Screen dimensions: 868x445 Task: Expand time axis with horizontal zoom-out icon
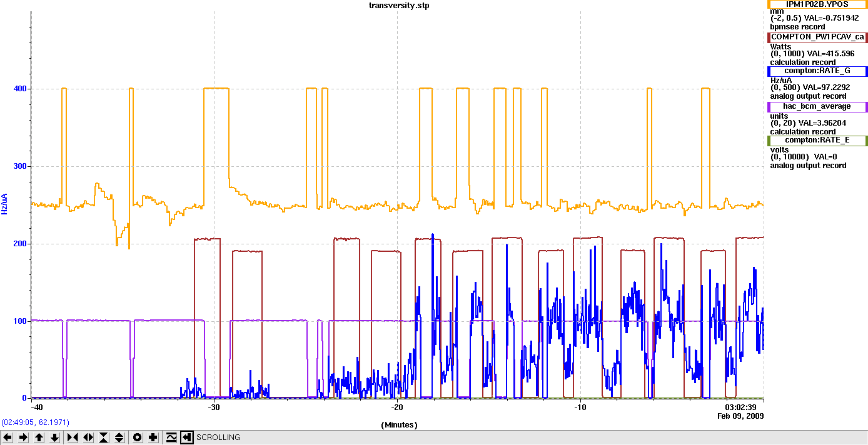tap(88, 437)
